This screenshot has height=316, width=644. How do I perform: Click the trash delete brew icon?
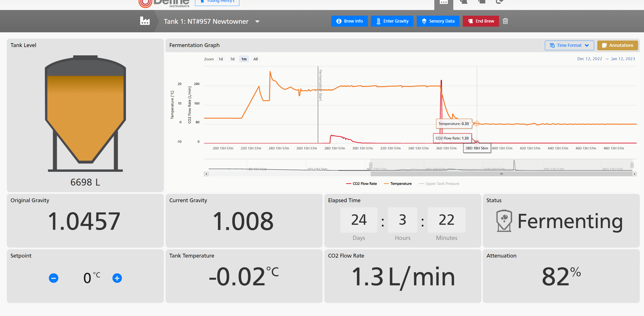(x=505, y=21)
